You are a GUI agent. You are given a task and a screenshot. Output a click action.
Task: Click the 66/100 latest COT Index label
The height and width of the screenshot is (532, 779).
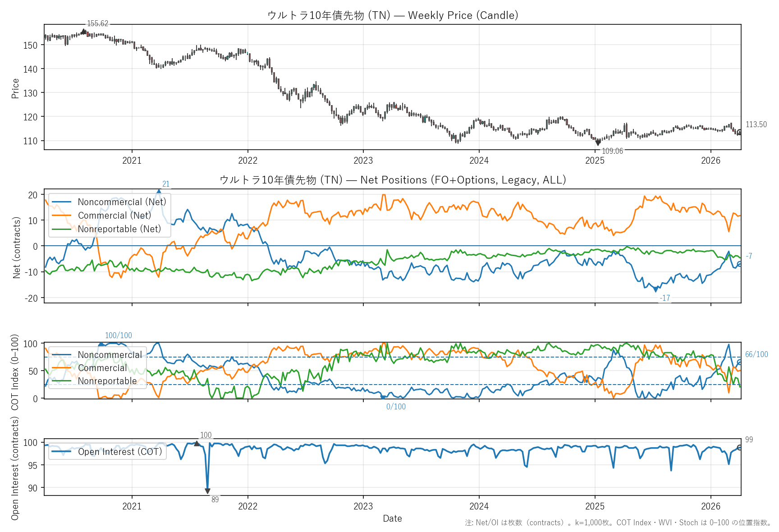(x=756, y=354)
